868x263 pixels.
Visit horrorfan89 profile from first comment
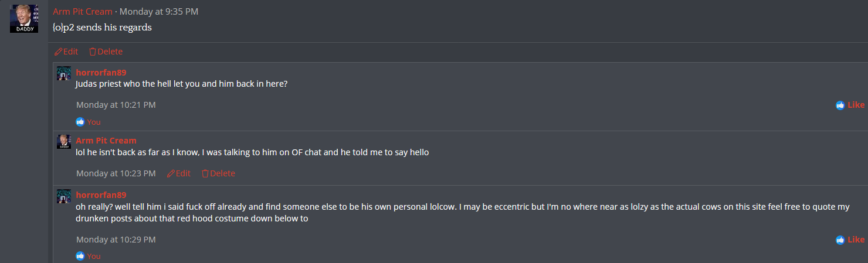(x=101, y=73)
